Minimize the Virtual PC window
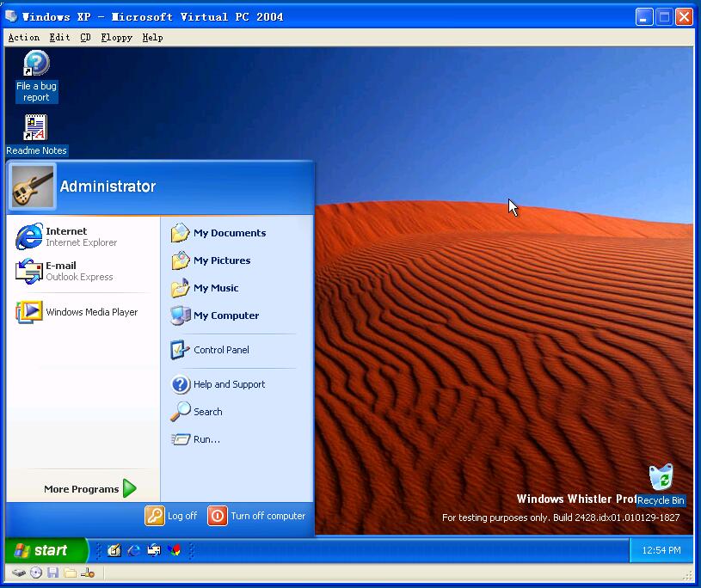This screenshot has height=588, width=701. (643, 17)
